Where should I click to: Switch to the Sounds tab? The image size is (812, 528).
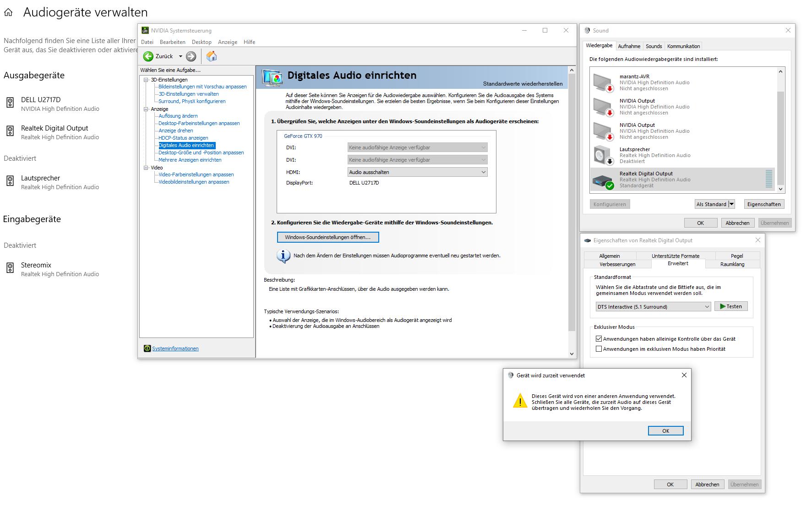[x=654, y=46]
